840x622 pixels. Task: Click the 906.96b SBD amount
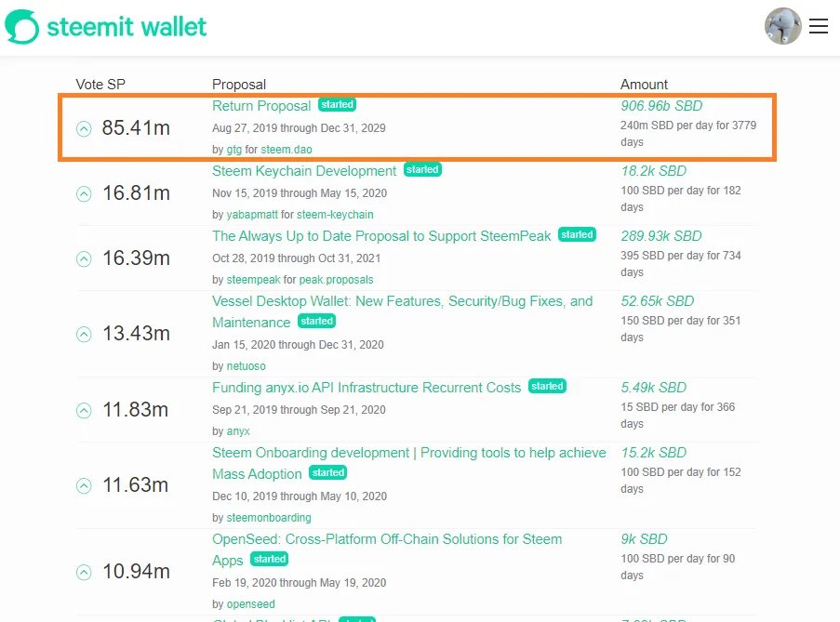pos(661,106)
